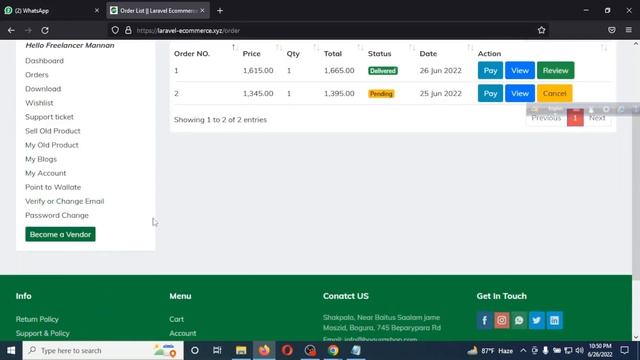Image resolution: width=640 pixels, height=360 pixels.
Task: Open WhatsApp social icon in footer
Action: coord(519,320)
